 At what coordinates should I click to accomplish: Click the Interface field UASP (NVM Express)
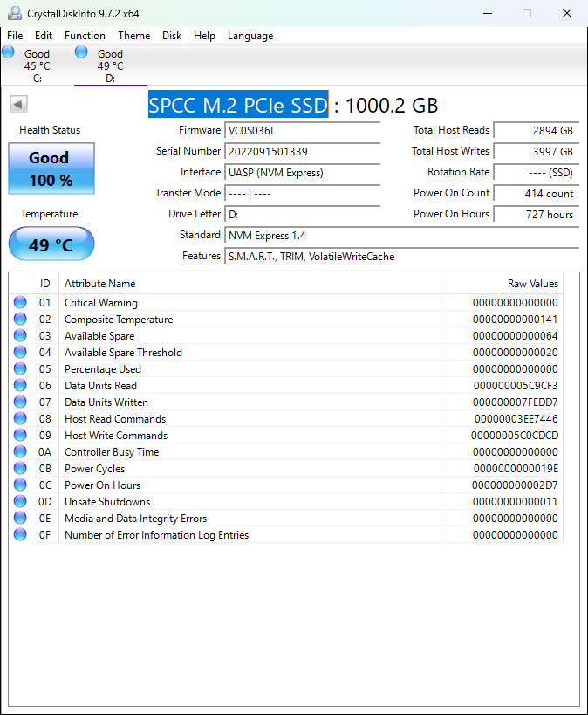pos(302,173)
